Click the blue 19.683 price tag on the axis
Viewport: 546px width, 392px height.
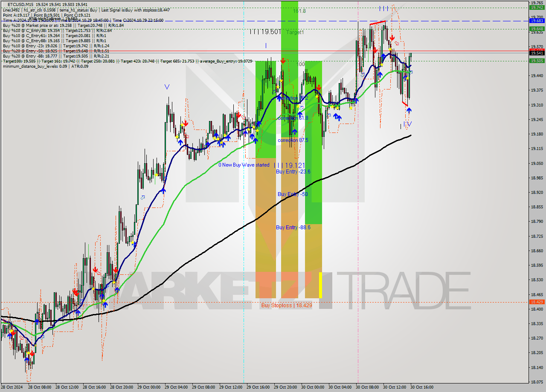coord(537,20)
